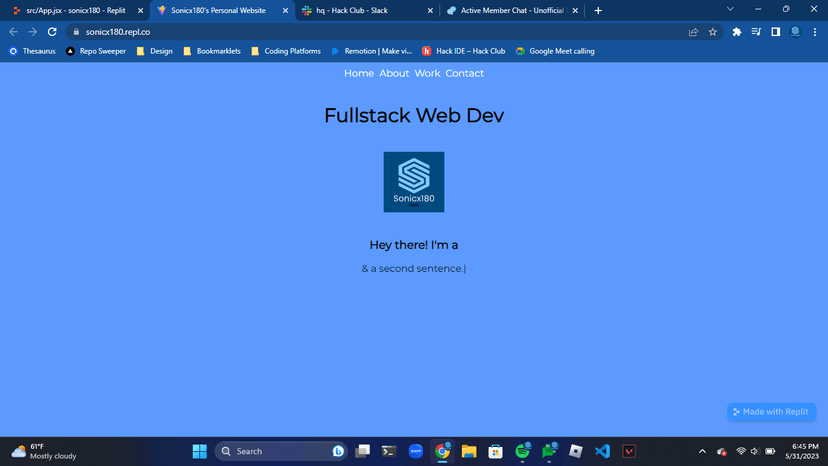This screenshot has height=466, width=828.
Task: Click the About navigation link
Action: point(394,73)
